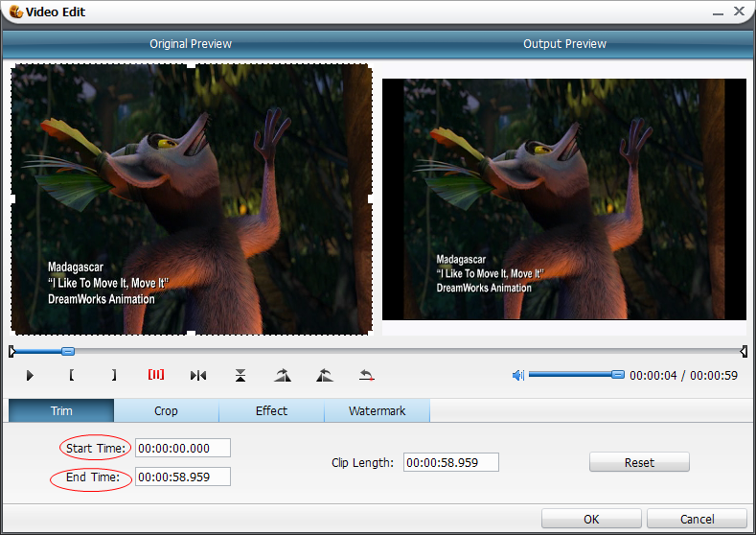Screen dimensions: 756x535
Task: Click the Cancel button
Action: point(697,519)
